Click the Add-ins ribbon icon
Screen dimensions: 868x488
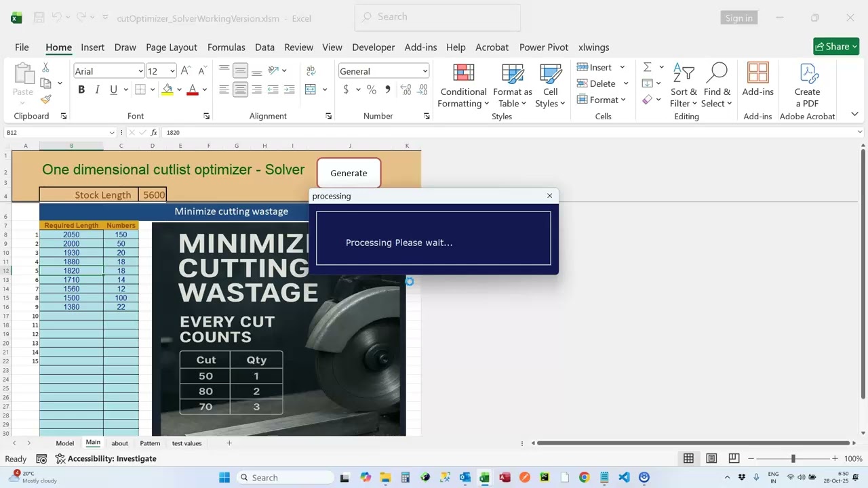click(758, 81)
